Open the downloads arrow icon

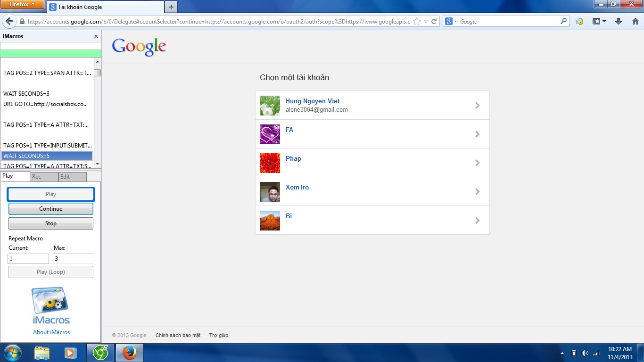619,22
